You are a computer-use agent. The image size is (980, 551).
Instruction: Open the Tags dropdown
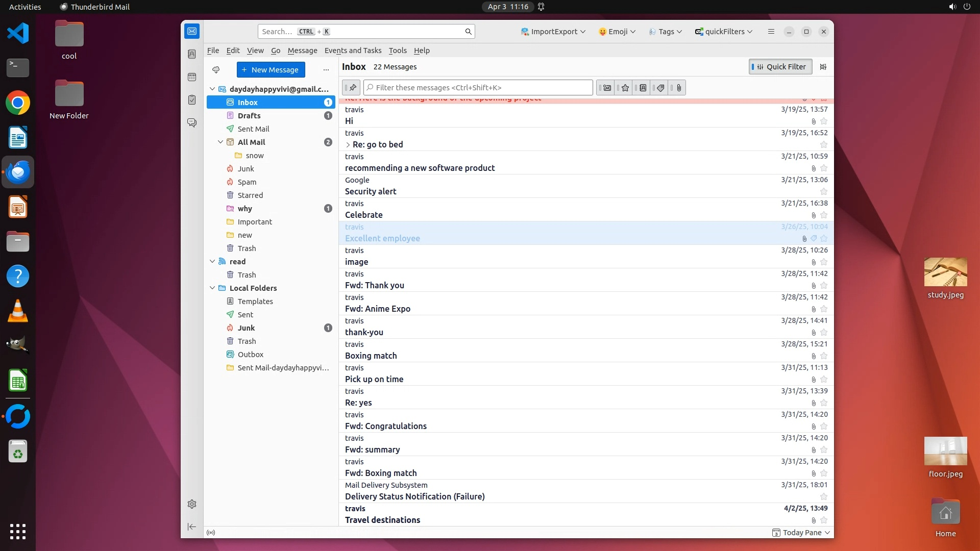pyautogui.click(x=666, y=32)
